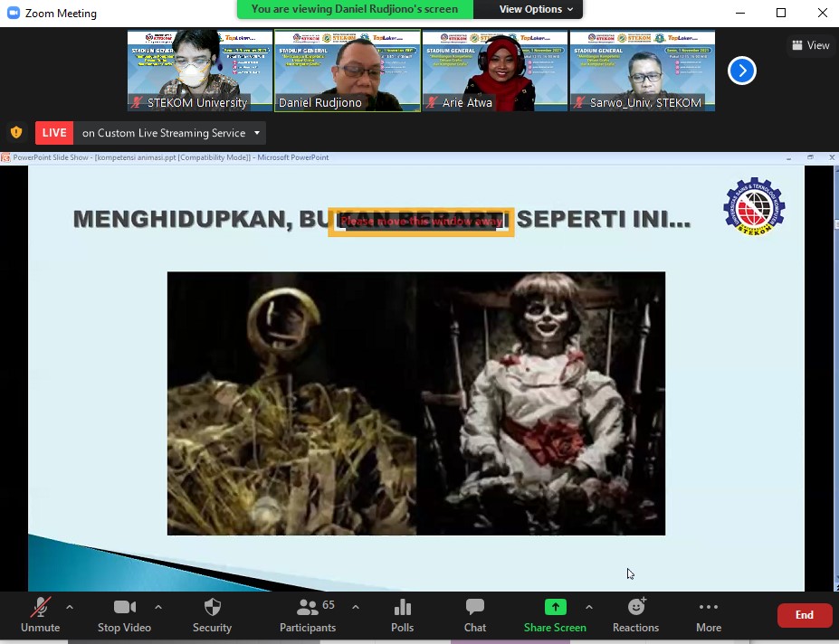Viewport: 839px width, 644px height.
Task: Select STEKOM University video thumbnail
Action: [x=200, y=71]
